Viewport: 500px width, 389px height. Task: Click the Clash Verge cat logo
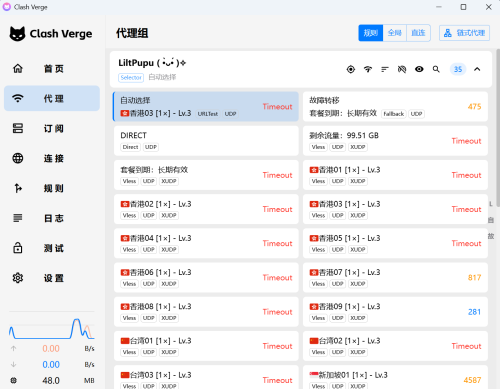click(x=17, y=34)
